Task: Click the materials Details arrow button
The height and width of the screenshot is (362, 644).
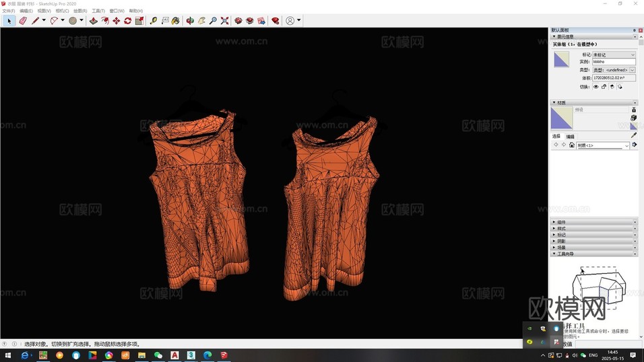Action: click(635, 145)
